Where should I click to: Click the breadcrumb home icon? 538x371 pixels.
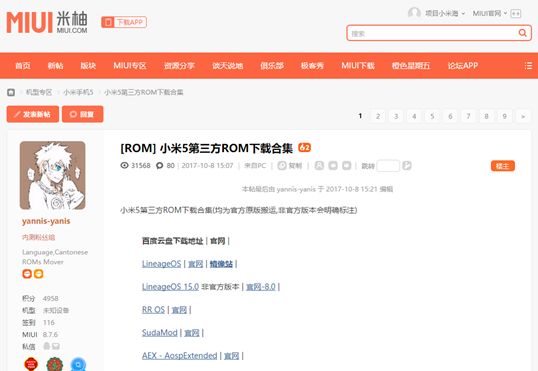click(x=11, y=92)
